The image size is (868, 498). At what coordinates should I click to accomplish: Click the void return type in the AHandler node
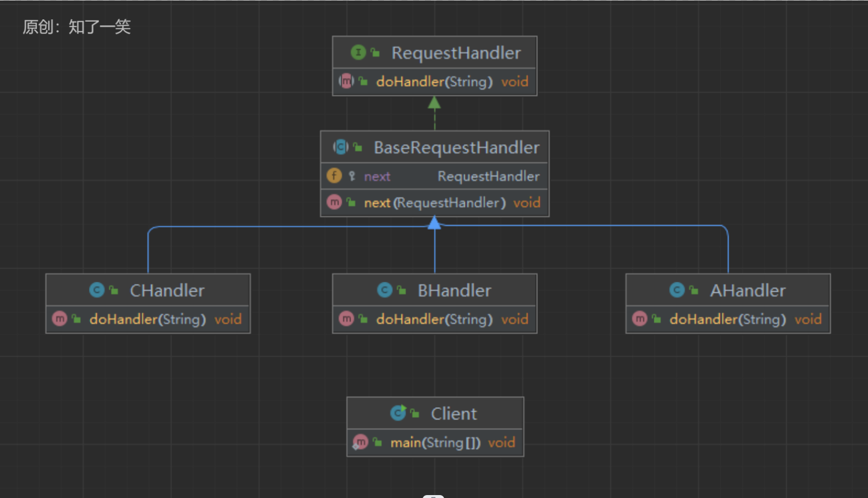[x=808, y=319]
